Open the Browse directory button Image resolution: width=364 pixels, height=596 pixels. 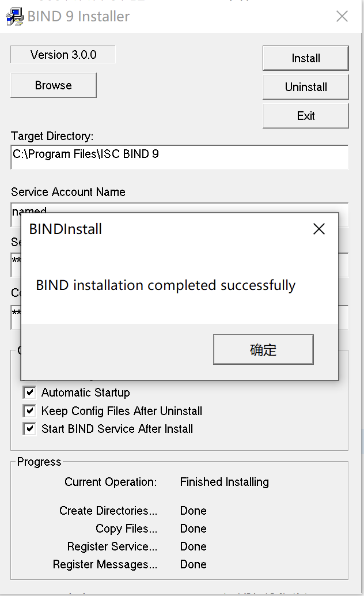tap(54, 85)
